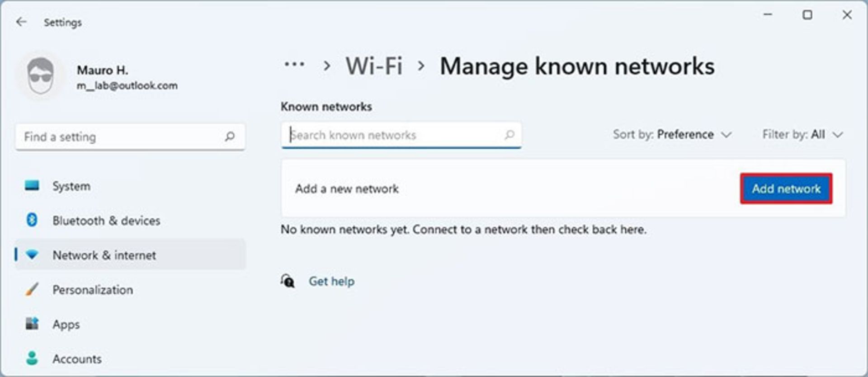Maximize the Settings window
The height and width of the screenshot is (377, 868).
tap(807, 15)
